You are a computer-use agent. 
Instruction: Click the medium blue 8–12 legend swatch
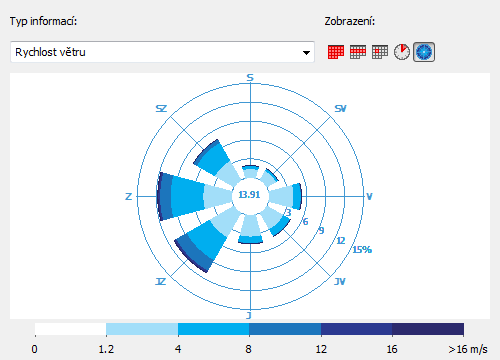285,329
